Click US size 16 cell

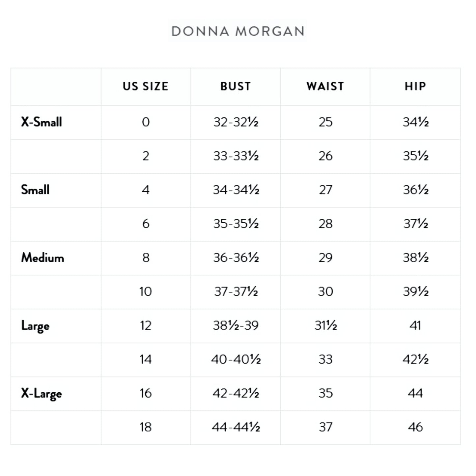(146, 393)
